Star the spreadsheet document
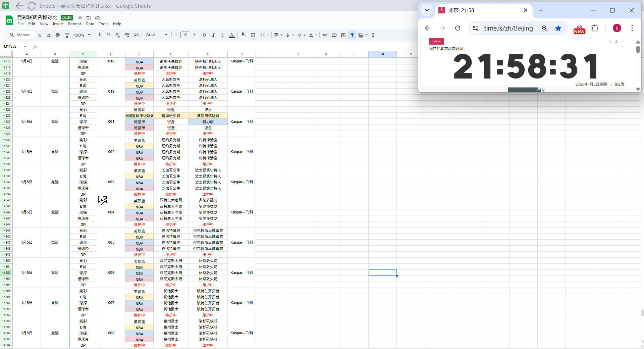This screenshot has height=349, width=644. (80, 17)
